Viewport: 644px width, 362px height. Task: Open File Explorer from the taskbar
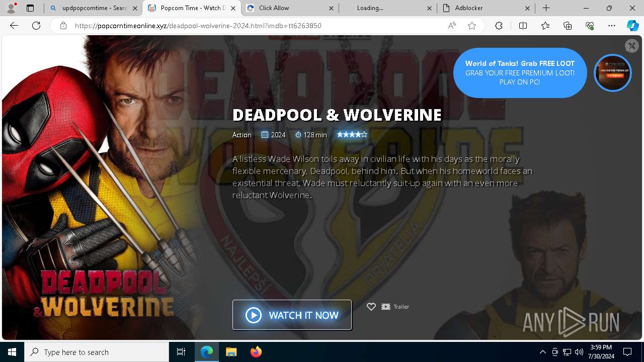click(231, 352)
